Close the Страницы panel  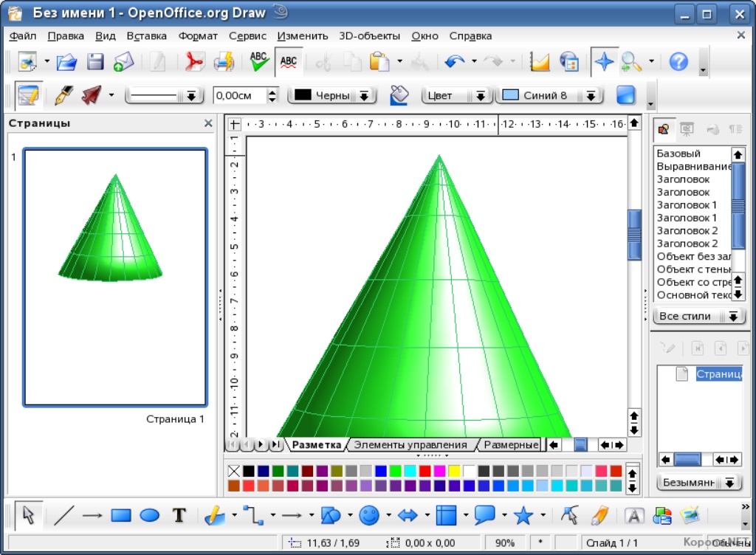pyautogui.click(x=208, y=123)
